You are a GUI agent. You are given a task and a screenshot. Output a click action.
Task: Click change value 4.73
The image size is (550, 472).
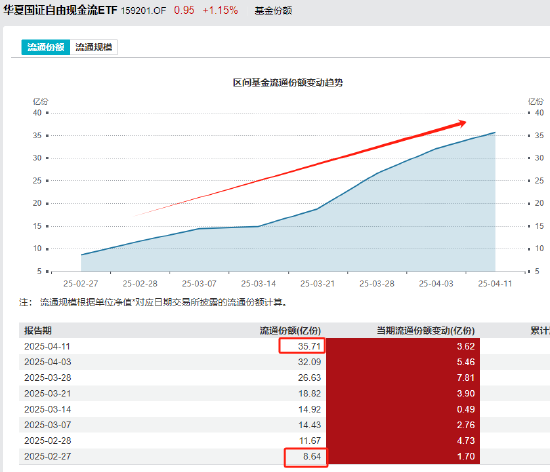[466, 440]
